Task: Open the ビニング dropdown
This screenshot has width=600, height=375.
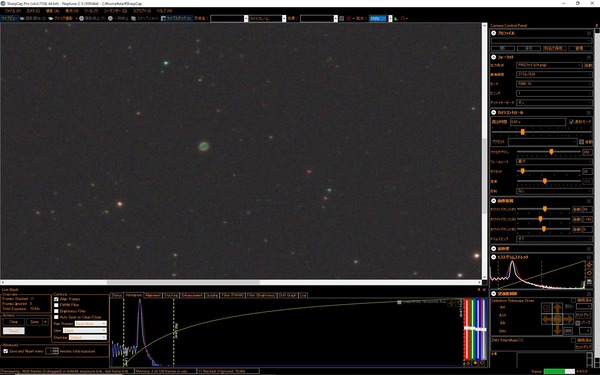Action: pyautogui.click(x=554, y=93)
